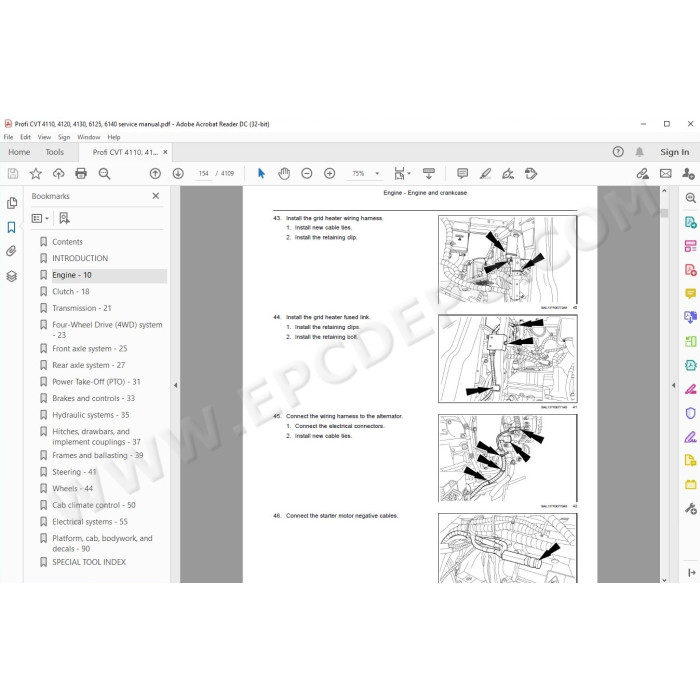Open notifications bell icon
Image resolution: width=700 pixels, height=700 pixels.
[x=640, y=152]
